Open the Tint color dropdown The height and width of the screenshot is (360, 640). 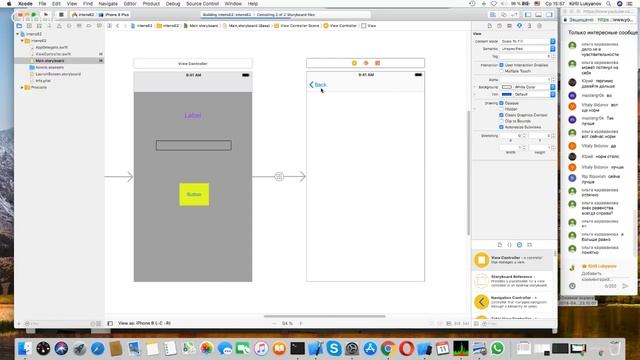point(553,94)
